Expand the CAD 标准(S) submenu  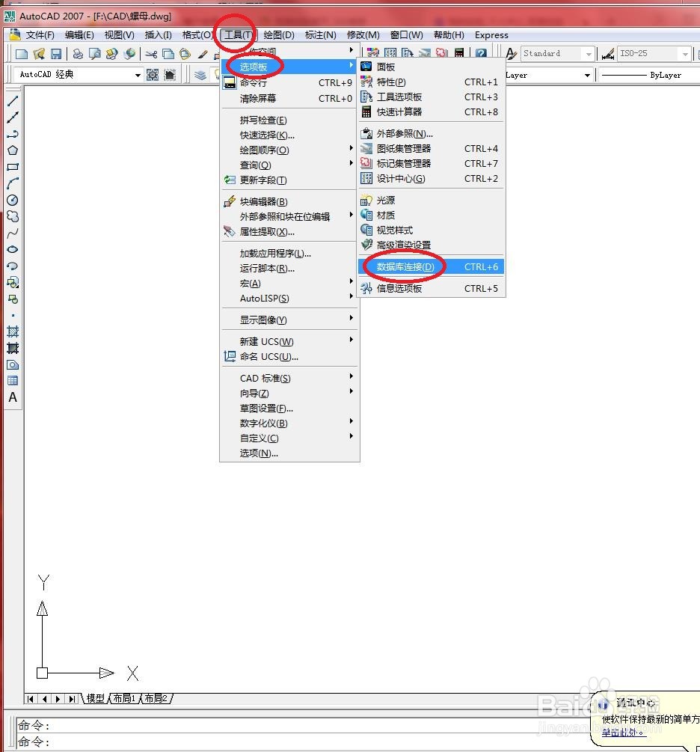point(289,379)
